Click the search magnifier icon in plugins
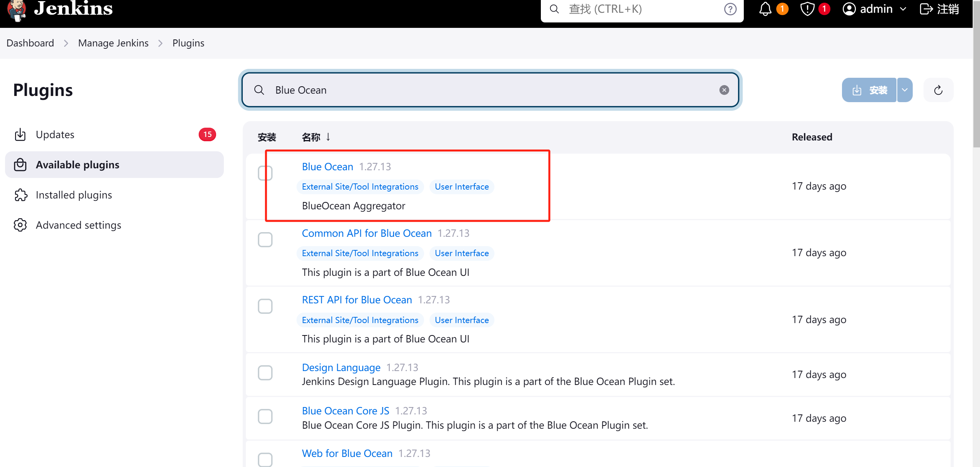 (258, 90)
